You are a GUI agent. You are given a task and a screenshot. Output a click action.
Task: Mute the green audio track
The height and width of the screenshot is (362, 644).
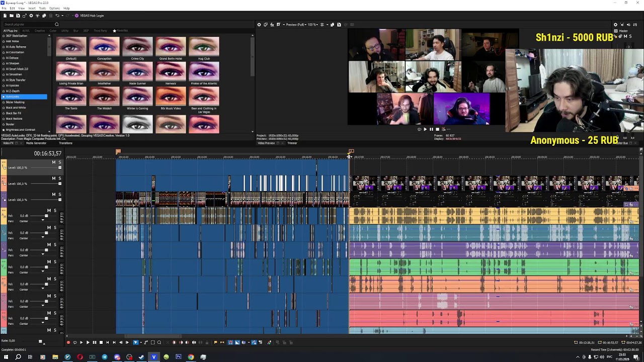(x=49, y=262)
